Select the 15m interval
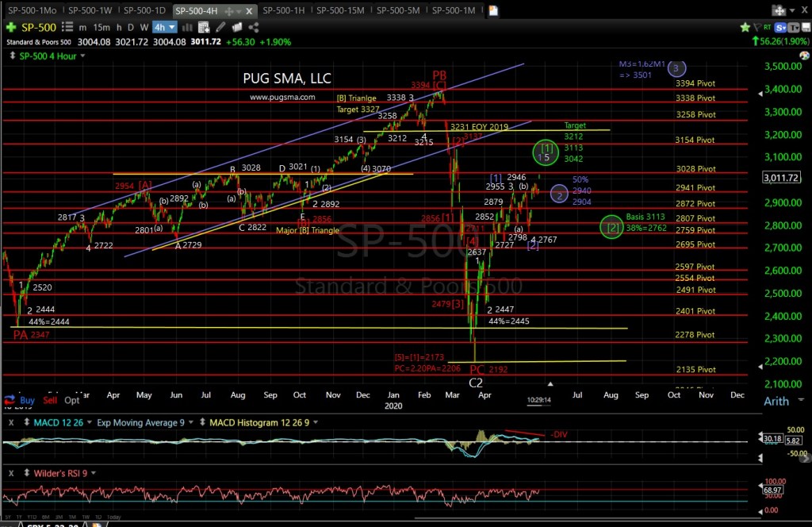This screenshot has height=527, width=812. (101, 28)
